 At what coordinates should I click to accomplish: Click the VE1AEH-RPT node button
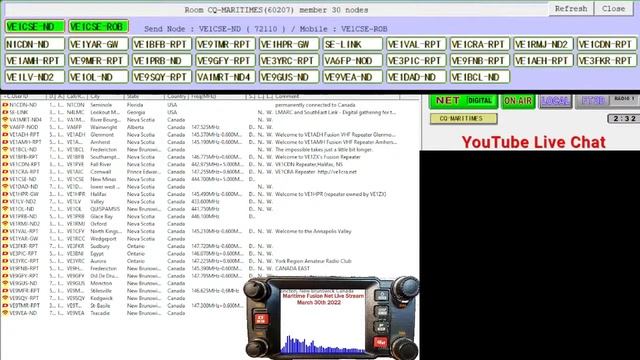coord(544,60)
